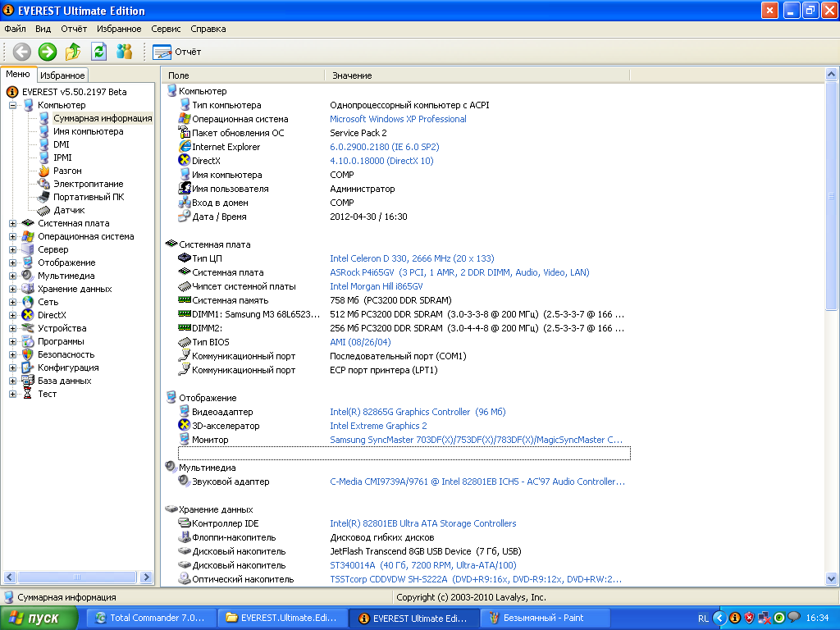This screenshot has height=630, width=840.
Task: Expand the Системная плата tree node
Action: point(13,223)
